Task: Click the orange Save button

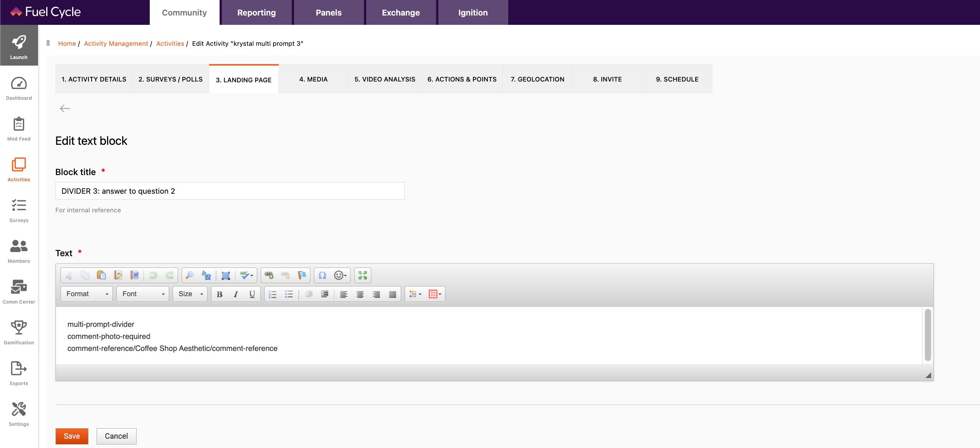Action: (x=72, y=436)
